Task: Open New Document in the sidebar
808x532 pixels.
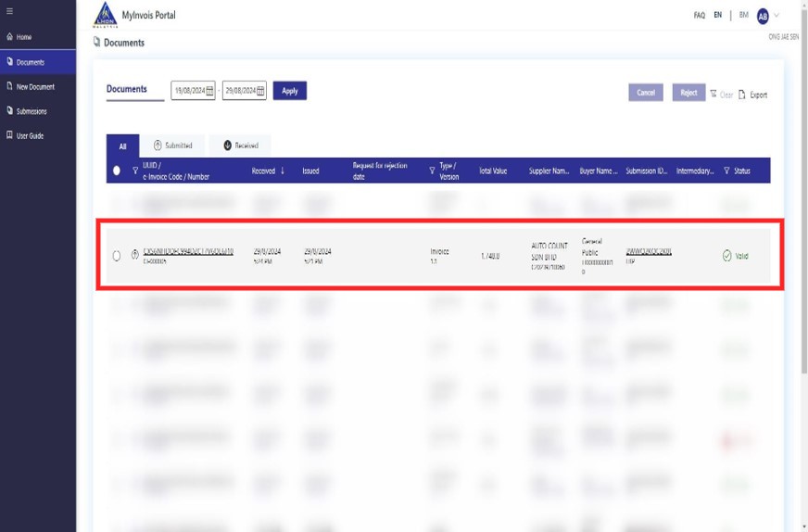Action: [x=35, y=87]
